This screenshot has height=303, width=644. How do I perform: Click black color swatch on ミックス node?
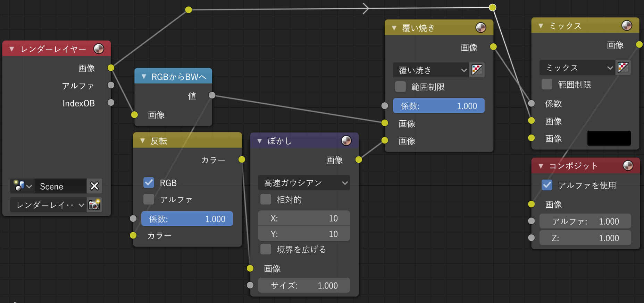point(609,138)
